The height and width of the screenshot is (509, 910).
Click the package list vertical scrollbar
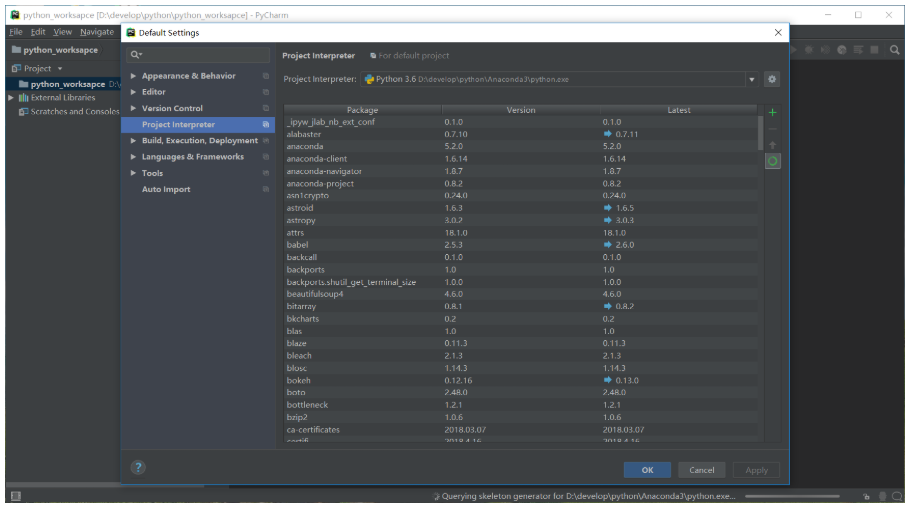[x=760, y=133]
